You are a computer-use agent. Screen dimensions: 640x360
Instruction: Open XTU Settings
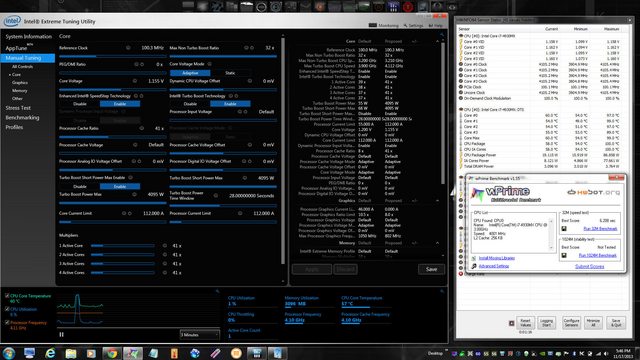(x=413, y=25)
